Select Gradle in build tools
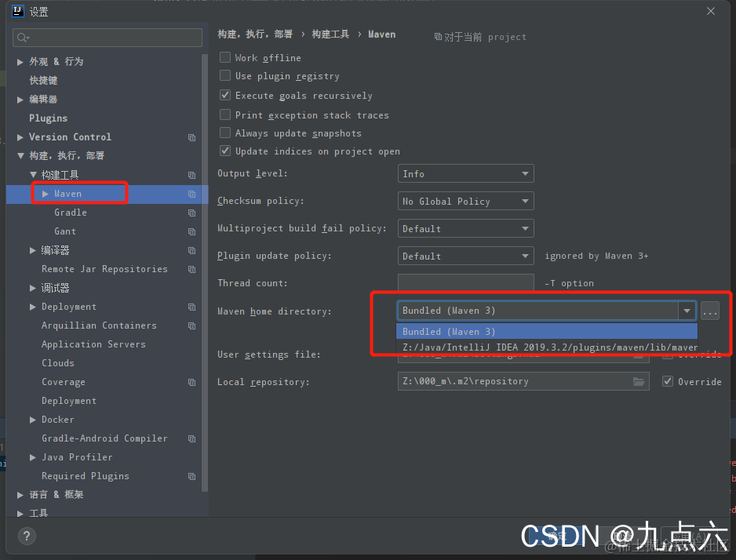Screen dimensions: 736x560 71,213
